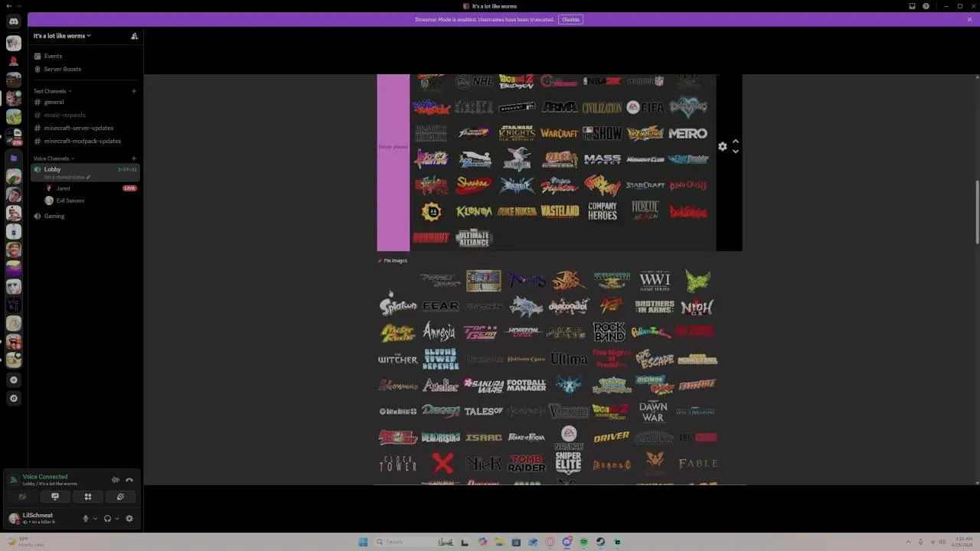The height and width of the screenshot is (551, 980).
Task: Open the server name dropdown menu
Action: 62,36
